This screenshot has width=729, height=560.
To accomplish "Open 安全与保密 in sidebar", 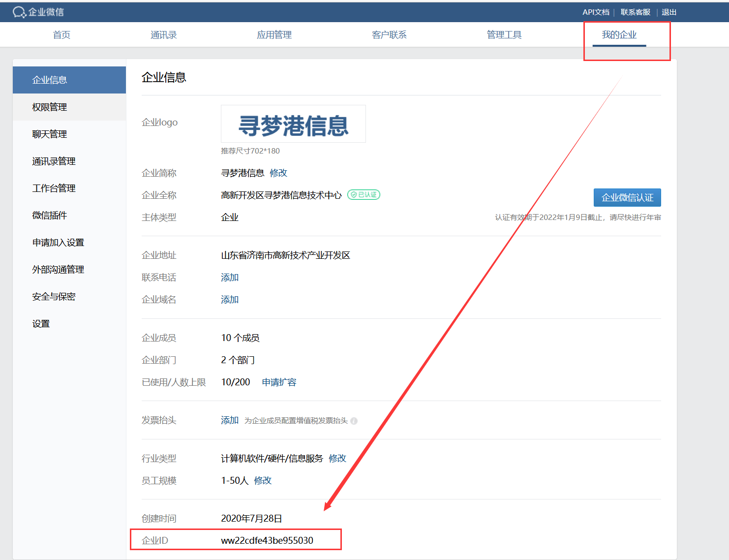I will tap(69, 296).
